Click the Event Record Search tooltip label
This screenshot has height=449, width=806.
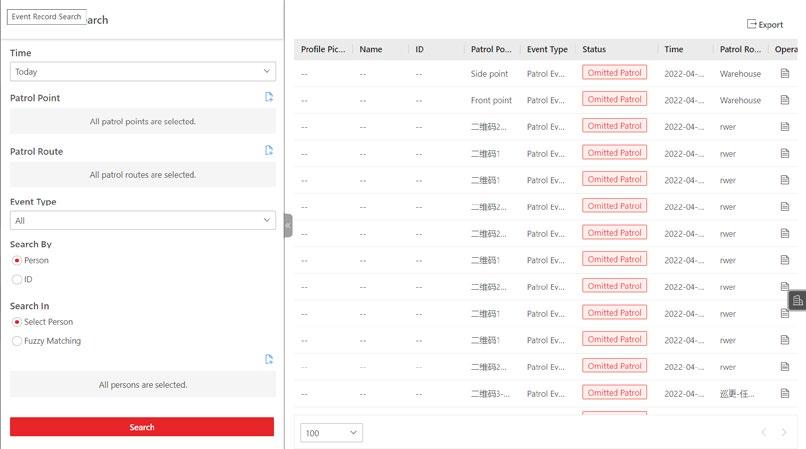(46, 16)
